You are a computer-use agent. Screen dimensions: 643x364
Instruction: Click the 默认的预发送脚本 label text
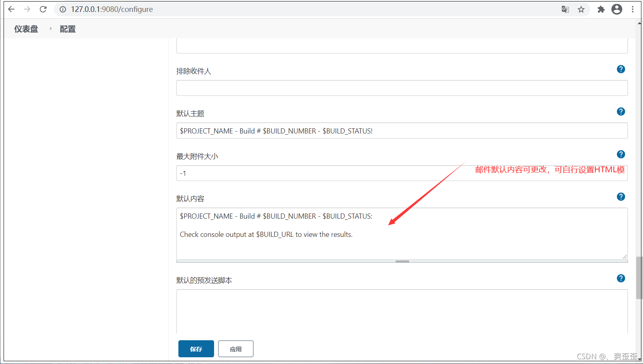click(204, 280)
